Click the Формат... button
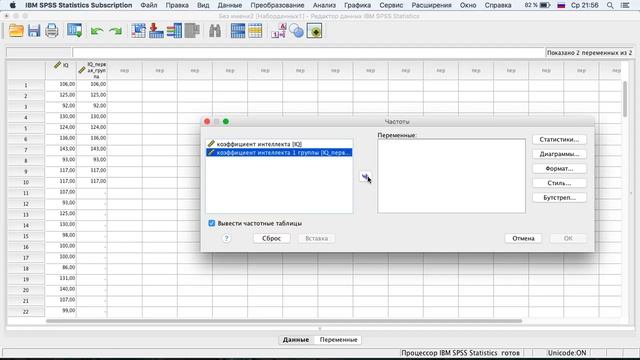The width and height of the screenshot is (640, 360). (559, 169)
